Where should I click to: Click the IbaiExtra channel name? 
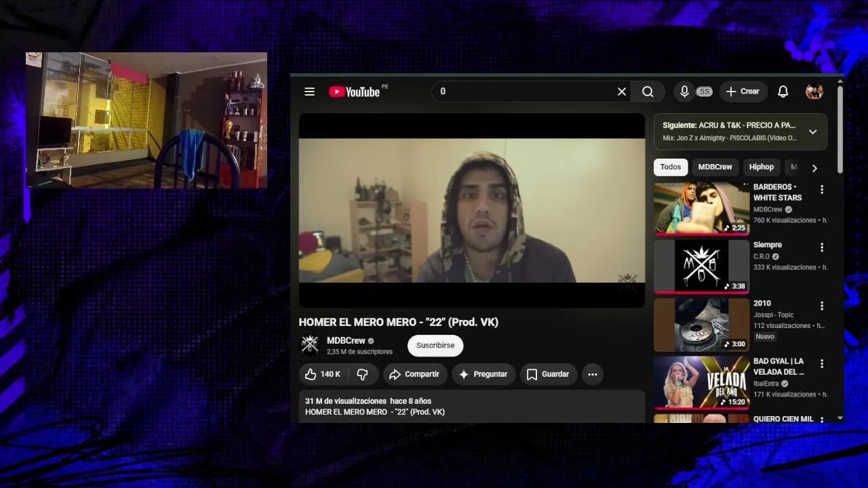(x=766, y=384)
